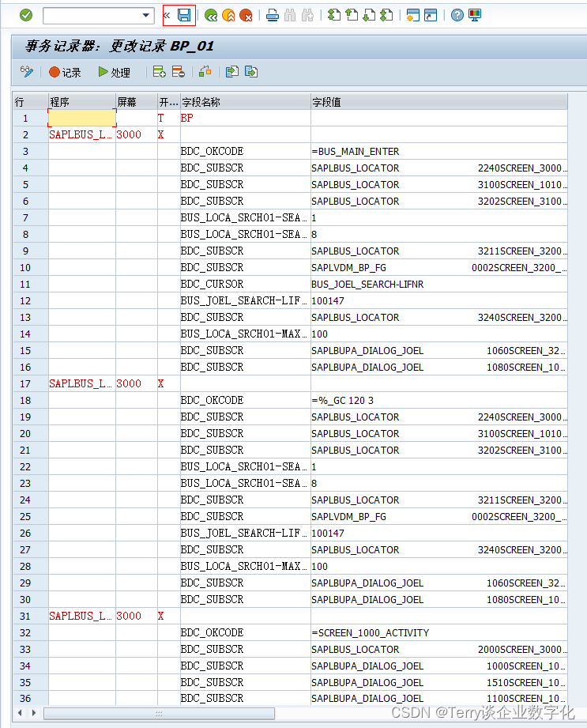Viewport: 587px width, 728px height.
Task: Click the 字段值 column header
Action: 439,102
